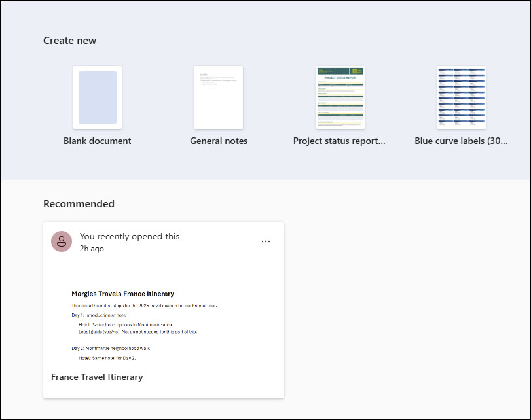Click the France Travel Itinerary title text
The height and width of the screenshot is (420, 531).
[97, 377]
